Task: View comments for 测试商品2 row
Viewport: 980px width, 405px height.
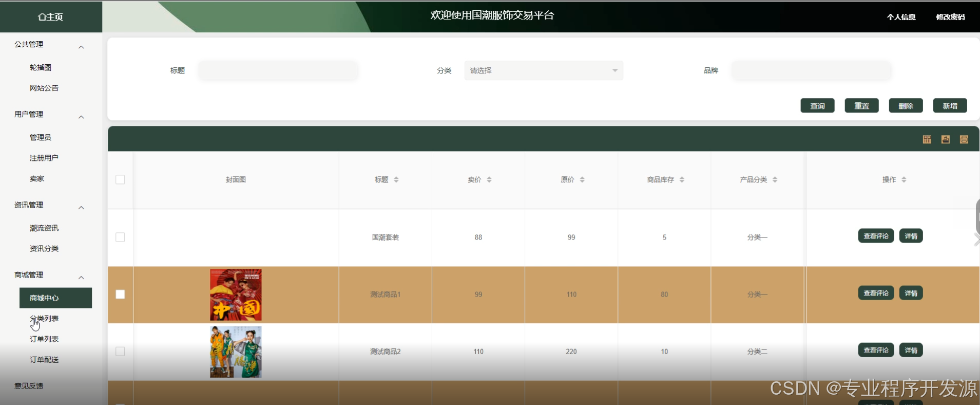Action: coord(876,350)
